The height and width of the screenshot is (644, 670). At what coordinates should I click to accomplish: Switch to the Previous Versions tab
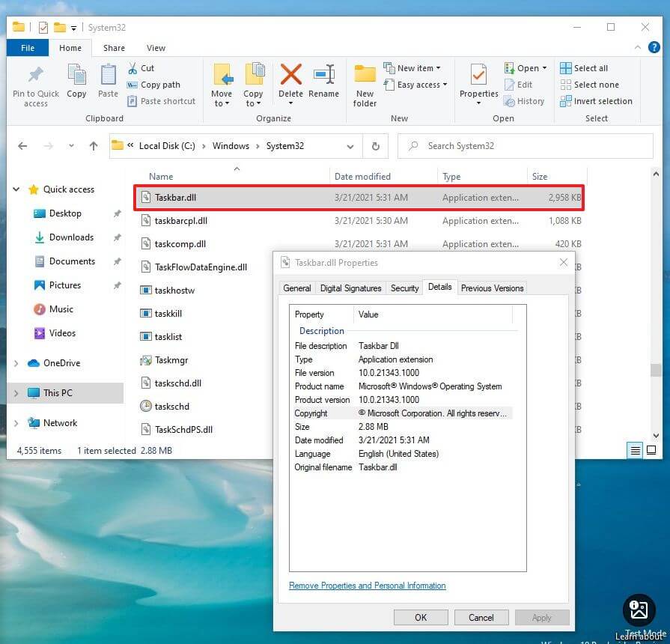point(492,288)
